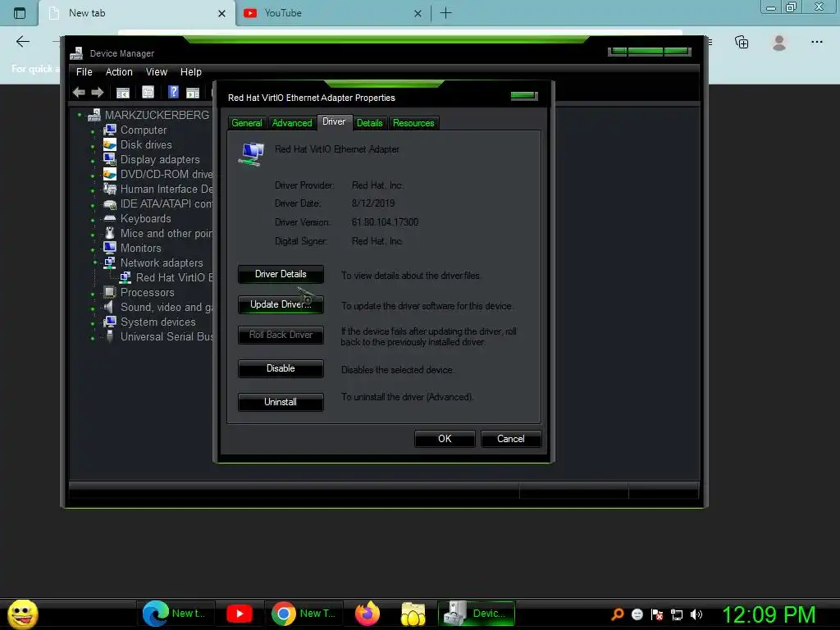Click the show/hide console tree toolbar icon
The width and height of the screenshot is (840, 630).
(x=123, y=93)
